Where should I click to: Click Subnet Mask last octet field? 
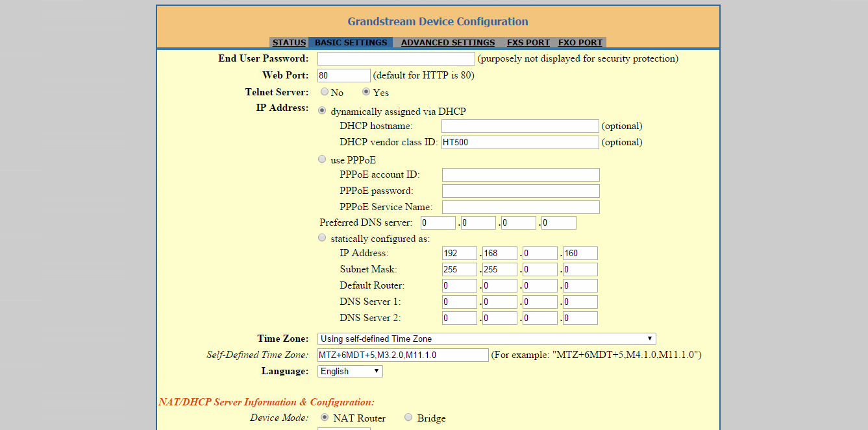[x=580, y=270]
